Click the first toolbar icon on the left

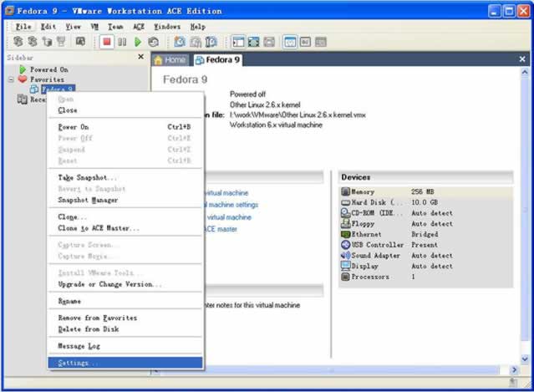point(18,42)
